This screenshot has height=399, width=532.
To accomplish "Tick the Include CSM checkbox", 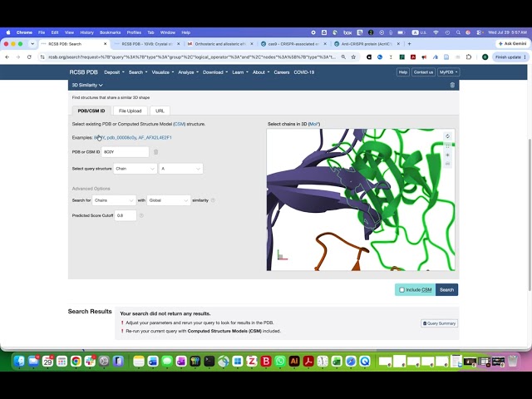I will [402, 290].
